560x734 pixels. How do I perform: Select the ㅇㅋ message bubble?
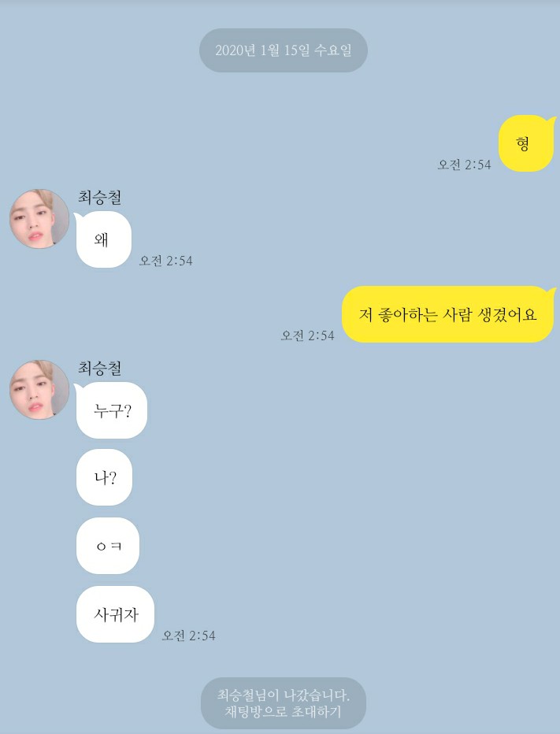(x=108, y=546)
